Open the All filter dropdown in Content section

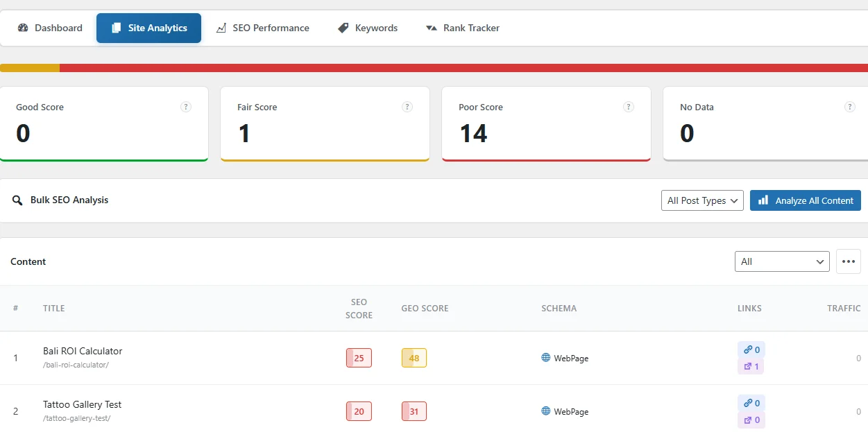782,261
